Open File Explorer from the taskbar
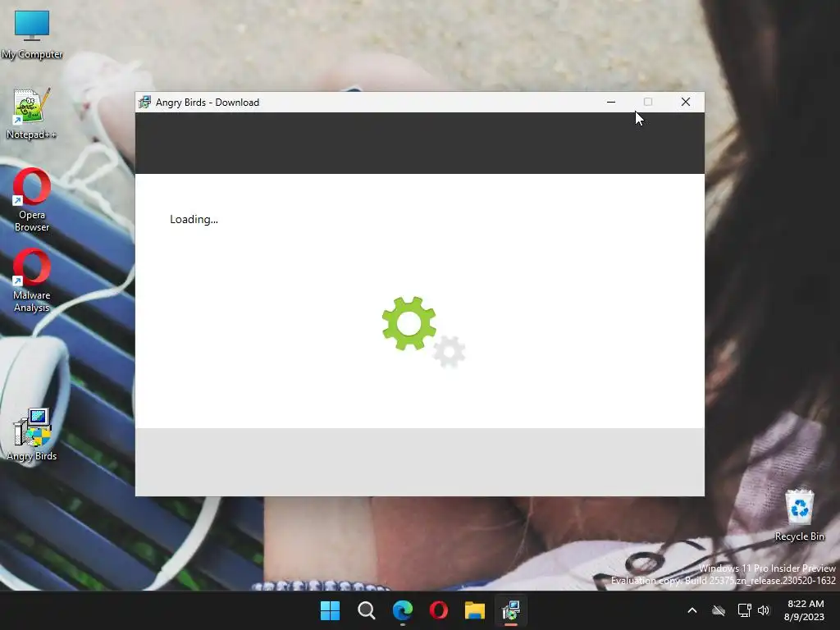Viewport: 840px width, 630px height. [475, 610]
